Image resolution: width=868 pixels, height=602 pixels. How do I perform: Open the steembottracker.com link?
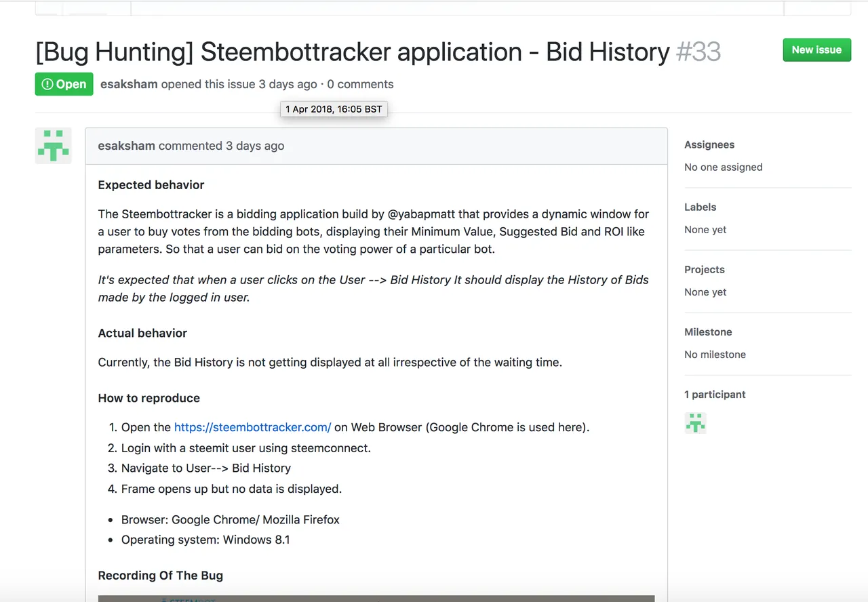tap(252, 427)
